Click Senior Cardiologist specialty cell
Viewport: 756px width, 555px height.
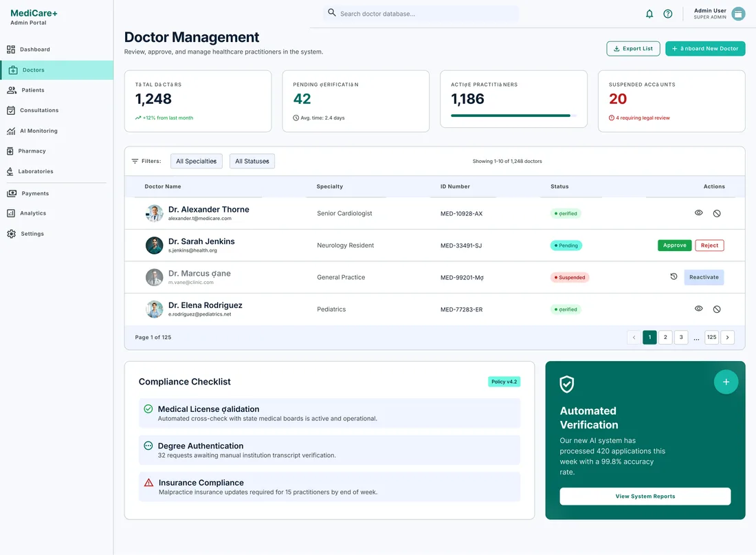coord(344,213)
